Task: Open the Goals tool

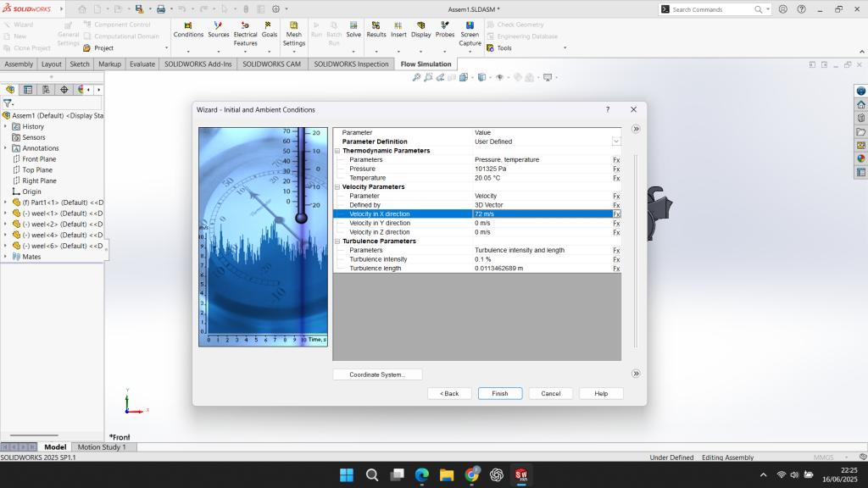Action: click(x=270, y=30)
